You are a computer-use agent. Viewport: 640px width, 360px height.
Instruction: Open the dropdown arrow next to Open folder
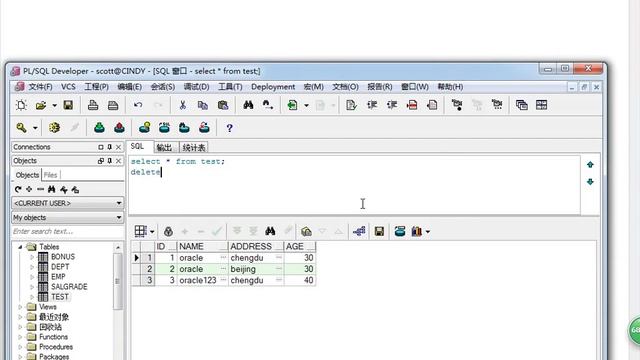(x=54, y=106)
